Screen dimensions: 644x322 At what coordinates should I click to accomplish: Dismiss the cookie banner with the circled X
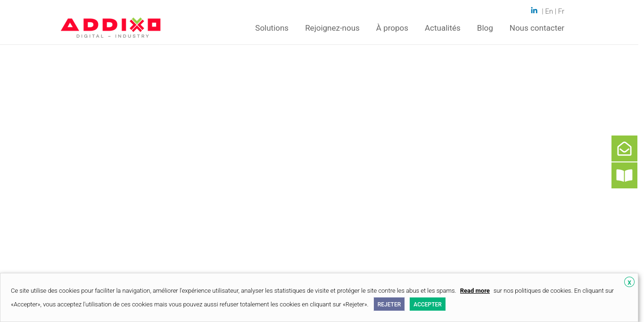click(629, 282)
